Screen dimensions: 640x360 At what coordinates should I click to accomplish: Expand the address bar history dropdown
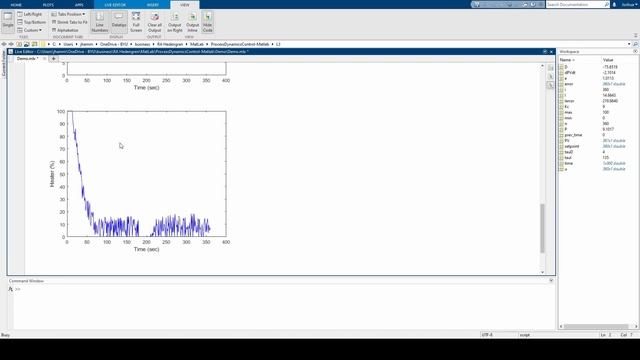pyautogui.click(x=629, y=44)
